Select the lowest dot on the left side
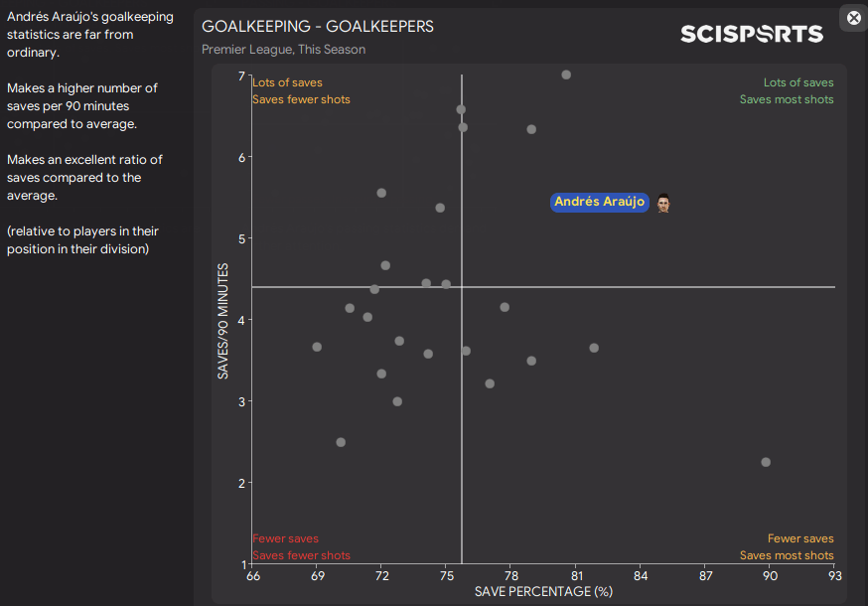 coord(341,442)
